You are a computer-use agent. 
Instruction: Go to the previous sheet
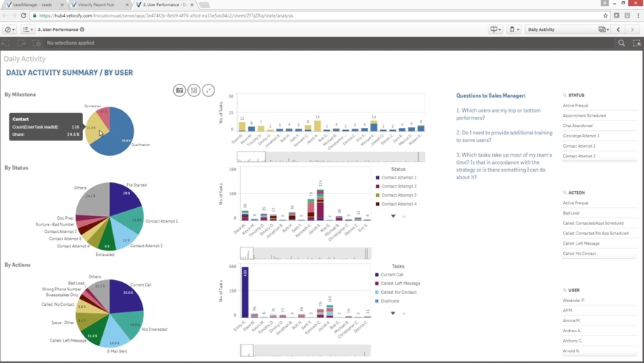tap(618, 29)
